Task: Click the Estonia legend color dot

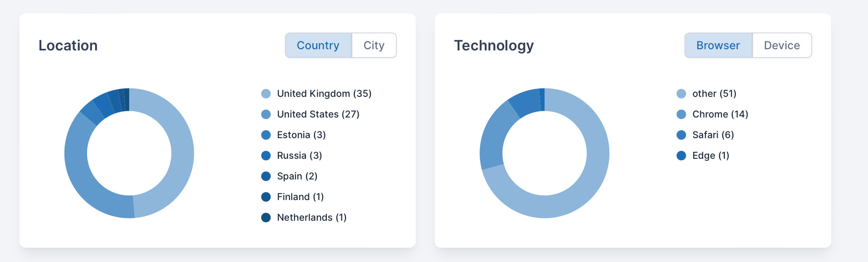Action: tap(266, 135)
